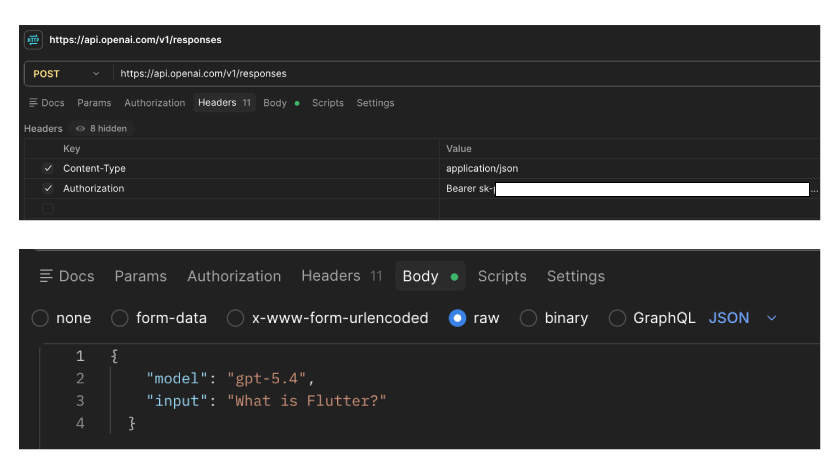Open Headers 11 tab in the lower panel
The height and width of the screenshot is (470, 838).
(342, 276)
